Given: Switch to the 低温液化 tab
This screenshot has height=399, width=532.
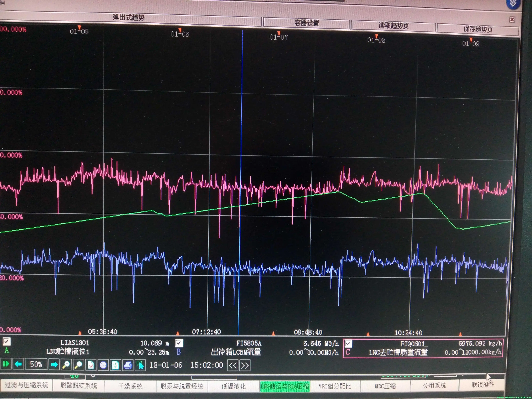Looking at the screenshot, I should pos(234,386).
